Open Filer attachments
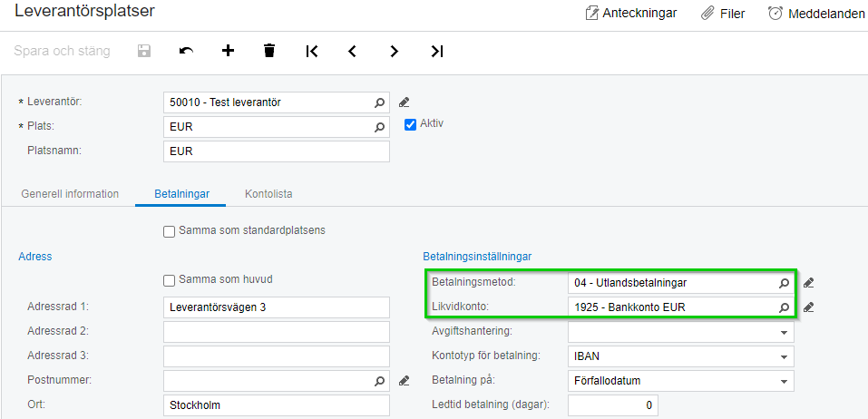This screenshot has height=419, width=868. pyautogui.click(x=723, y=14)
